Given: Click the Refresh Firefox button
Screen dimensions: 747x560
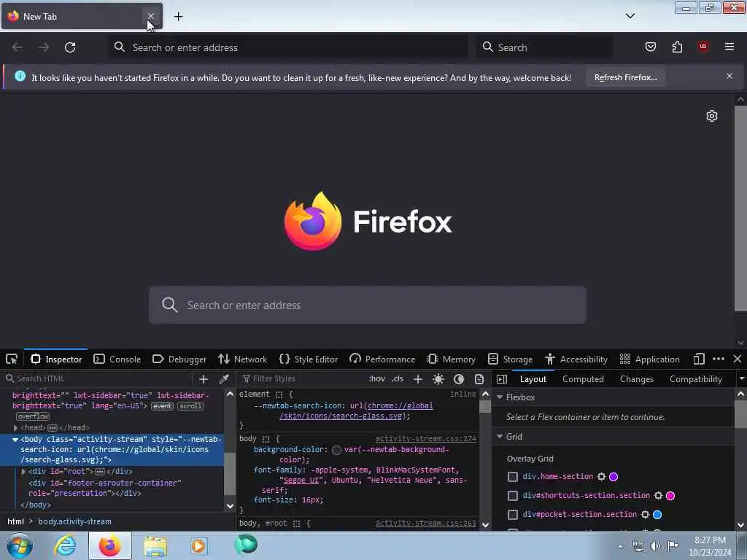Looking at the screenshot, I should click(625, 77).
